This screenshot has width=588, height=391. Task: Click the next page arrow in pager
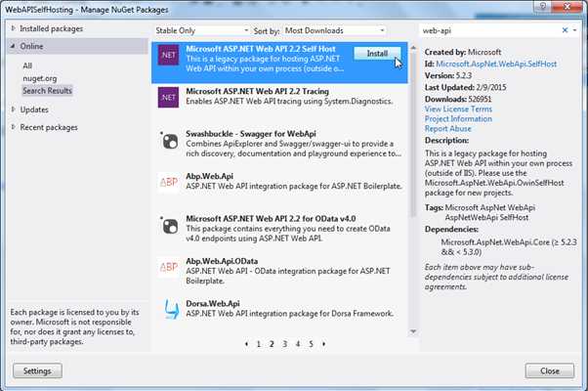323,344
